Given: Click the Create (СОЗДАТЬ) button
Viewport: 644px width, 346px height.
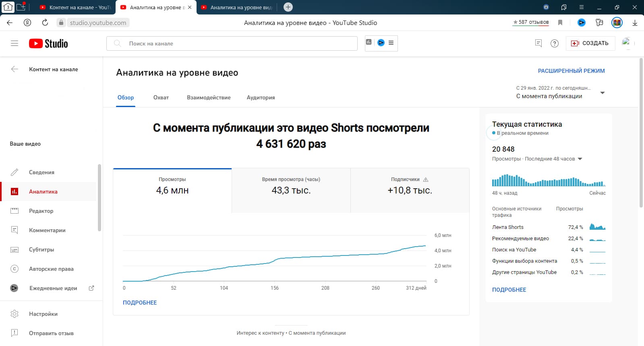Looking at the screenshot, I should 590,43.
